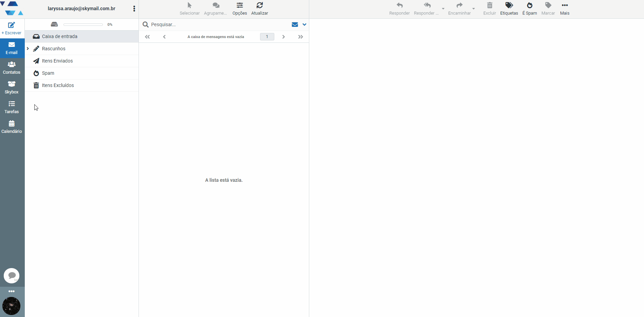Image resolution: width=644 pixels, height=317 pixels.
Task: Click the Responder reply button
Action: [x=400, y=9]
